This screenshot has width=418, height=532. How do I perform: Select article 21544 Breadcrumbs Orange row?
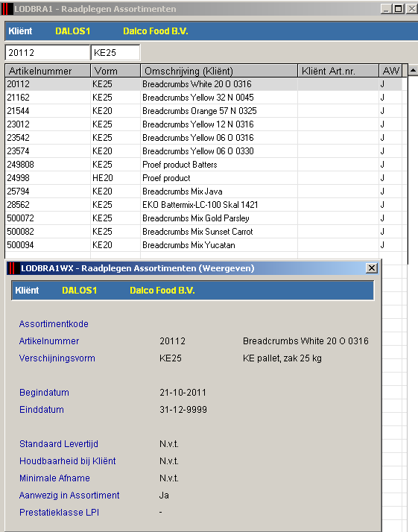[x=203, y=111]
